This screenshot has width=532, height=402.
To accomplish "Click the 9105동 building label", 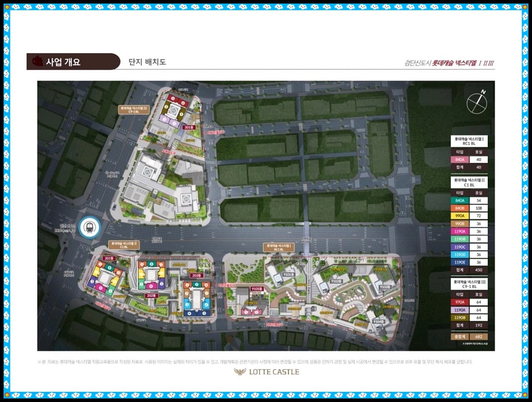I will point(257,289).
